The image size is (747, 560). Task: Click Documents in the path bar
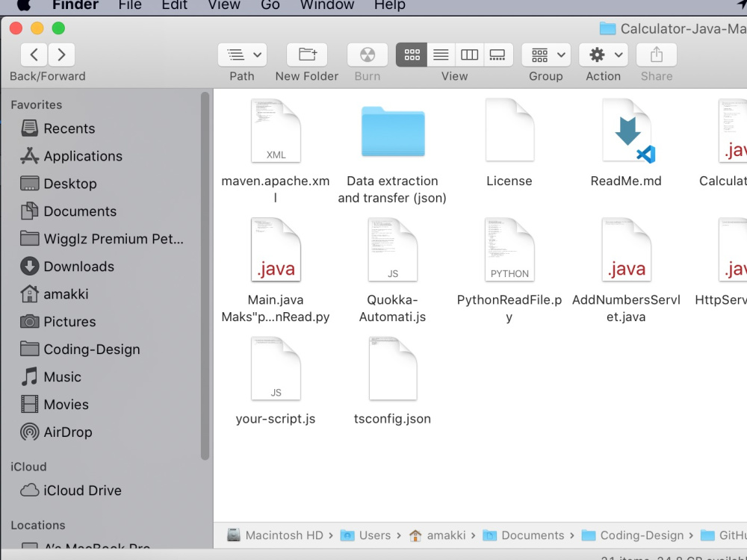(x=524, y=535)
